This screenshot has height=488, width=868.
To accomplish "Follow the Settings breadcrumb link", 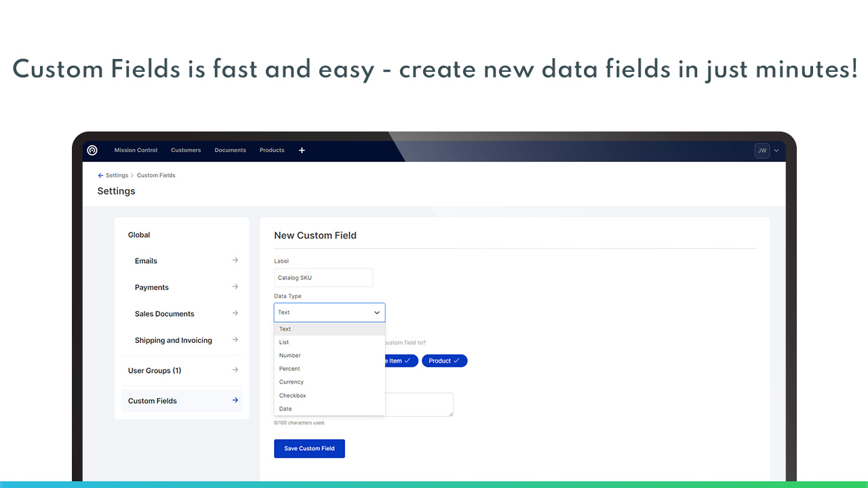I will tap(117, 175).
